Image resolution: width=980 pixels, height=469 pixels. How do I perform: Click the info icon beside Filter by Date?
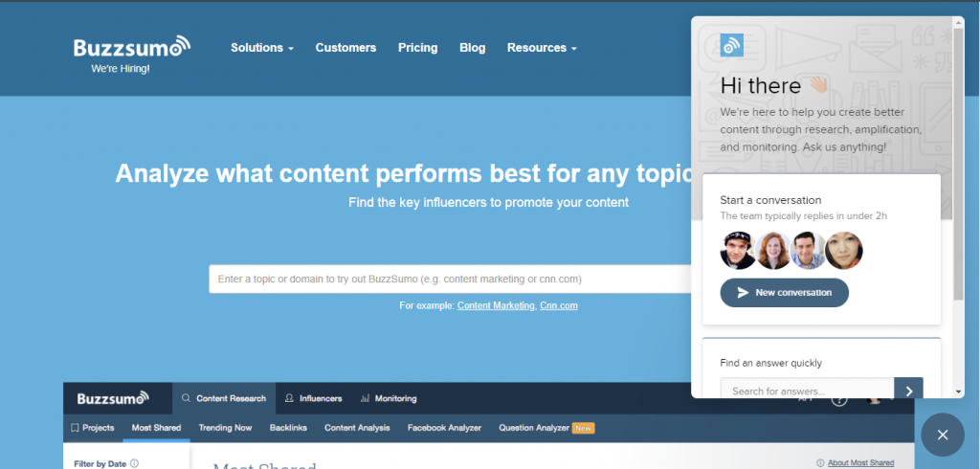pos(134,464)
